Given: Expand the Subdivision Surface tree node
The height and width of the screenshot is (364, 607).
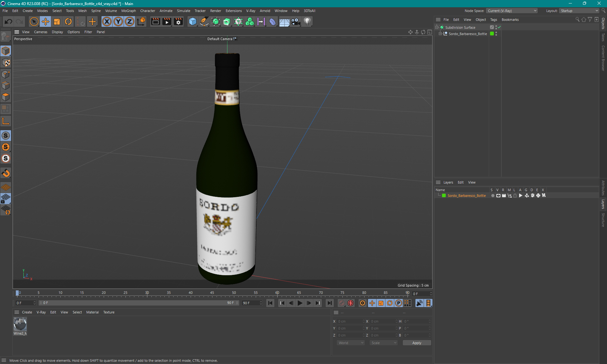Looking at the screenshot, I should click(x=437, y=27).
